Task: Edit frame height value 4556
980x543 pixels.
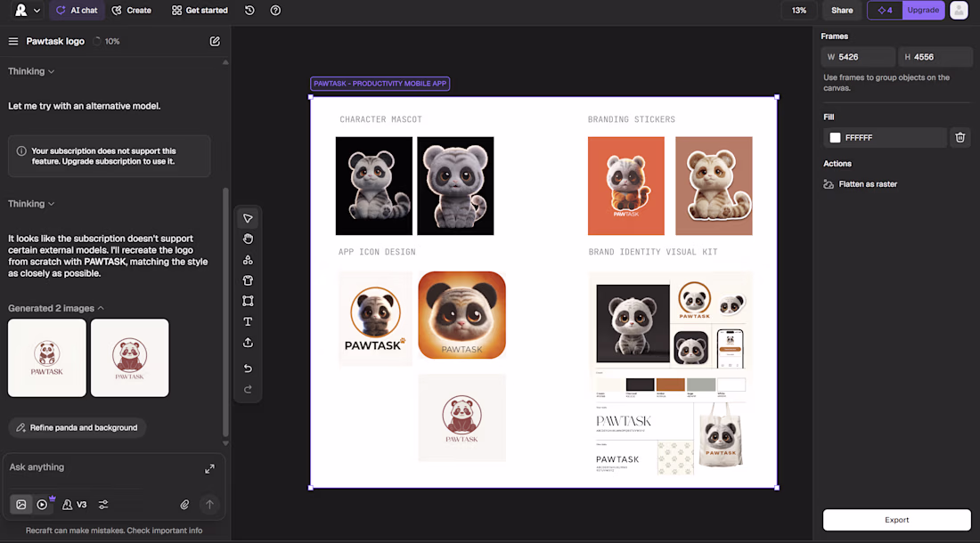Action: (935, 57)
